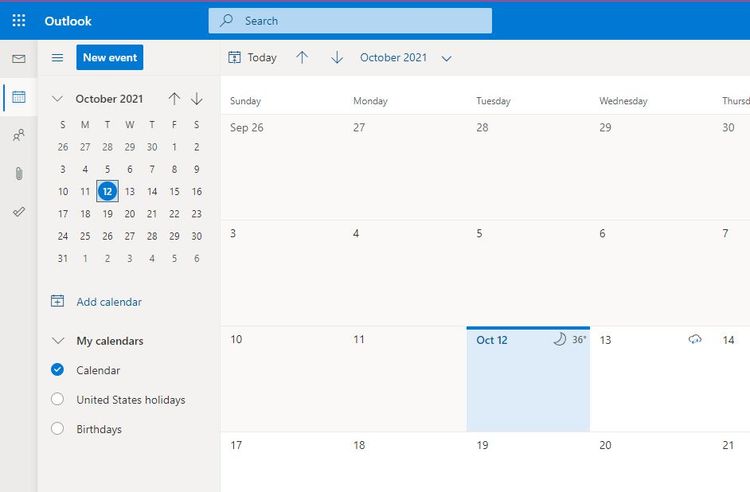Enable the Birthdays calendar
This screenshot has height=492, width=750.
57,428
